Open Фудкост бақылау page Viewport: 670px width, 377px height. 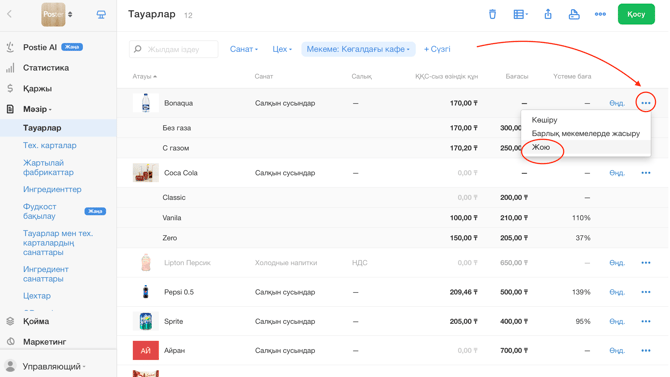click(x=39, y=211)
